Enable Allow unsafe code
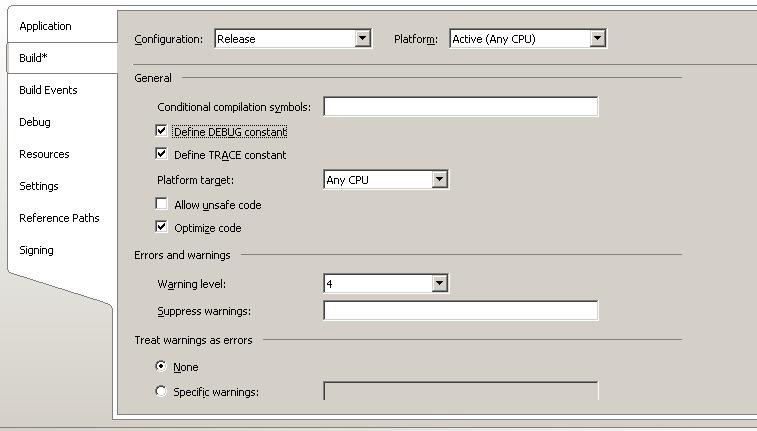 tap(161, 203)
